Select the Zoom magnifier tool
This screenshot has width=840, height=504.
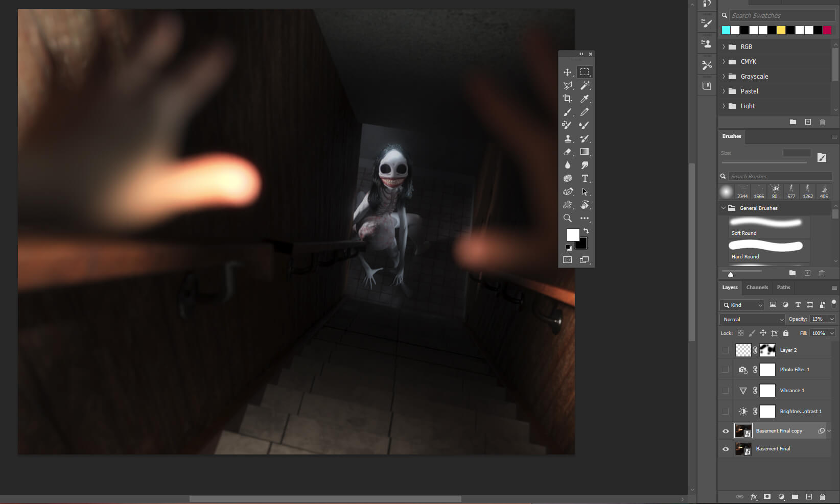(x=568, y=218)
